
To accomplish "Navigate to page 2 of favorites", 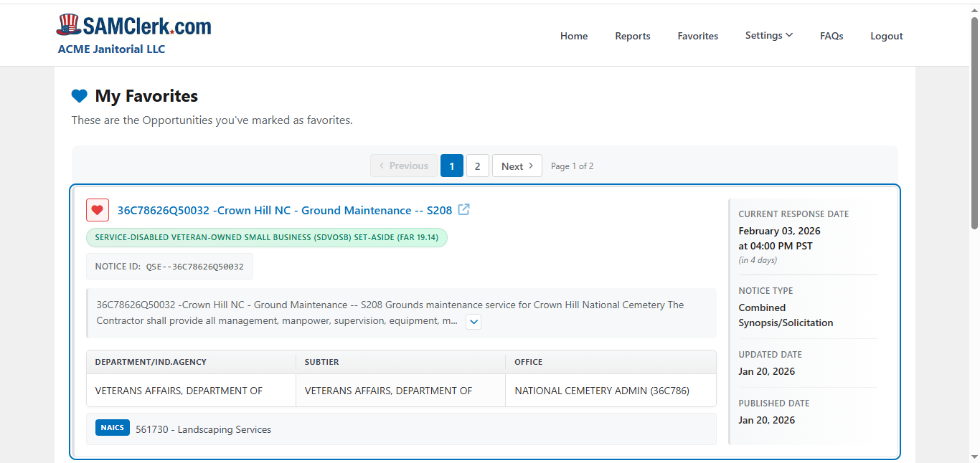I will pyautogui.click(x=478, y=166).
